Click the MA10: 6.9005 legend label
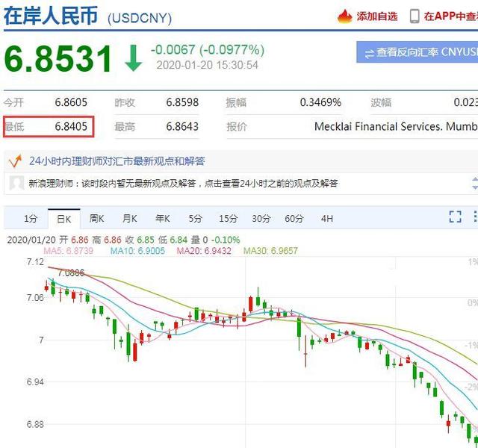This screenshot has height=448, width=478. click(137, 251)
